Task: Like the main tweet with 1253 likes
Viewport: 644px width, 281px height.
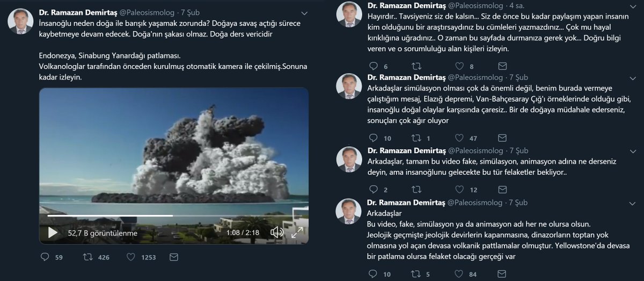Action: click(x=130, y=257)
